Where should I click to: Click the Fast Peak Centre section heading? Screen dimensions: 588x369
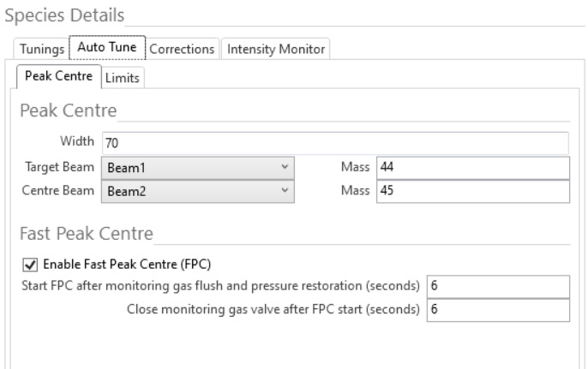[86, 233]
